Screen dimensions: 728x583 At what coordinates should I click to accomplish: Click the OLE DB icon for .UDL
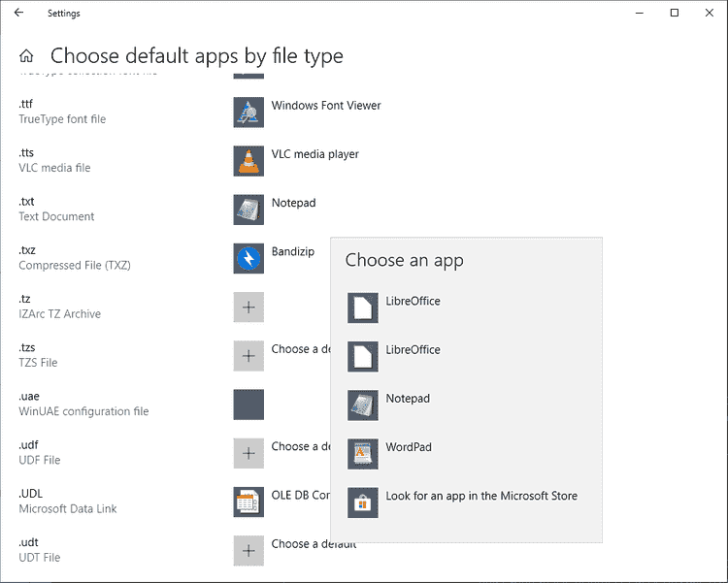click(x=248, y=502)
